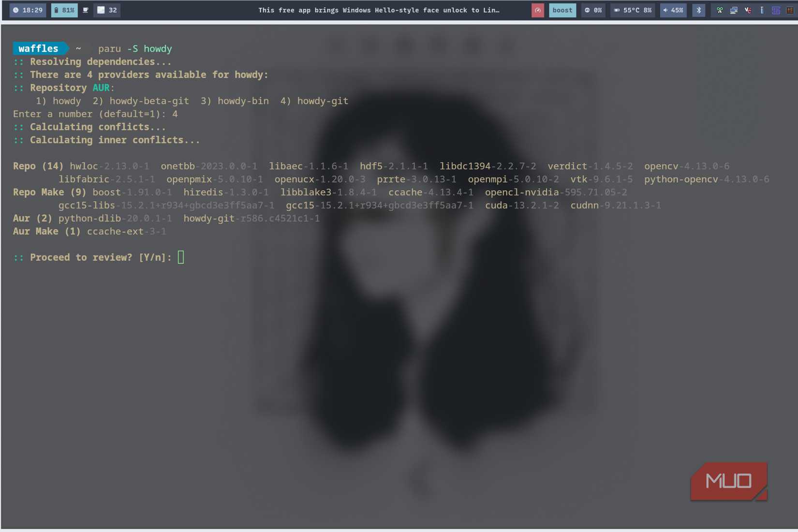Click the ccache-4.13.4-1 package entry
The image size is (798, 532).
pos(431,192)
